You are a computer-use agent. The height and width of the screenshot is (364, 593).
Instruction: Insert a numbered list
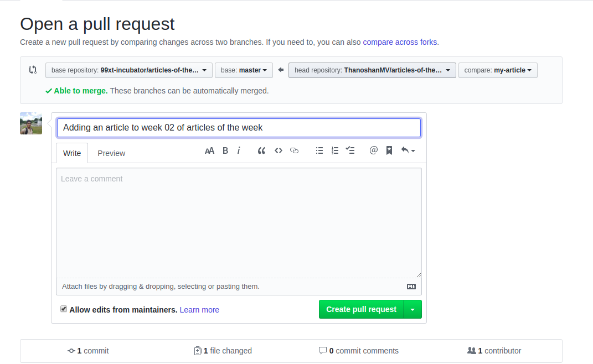click(x=335, y=150)
